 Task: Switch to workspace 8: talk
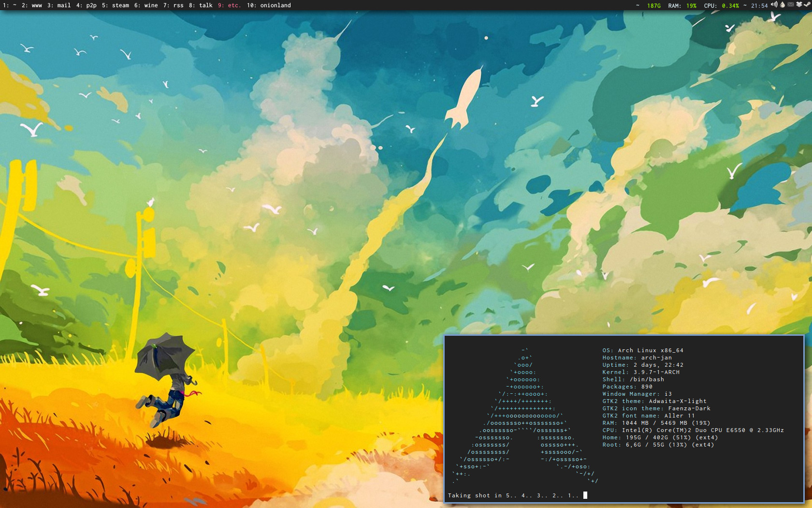[x=201, y=5]
